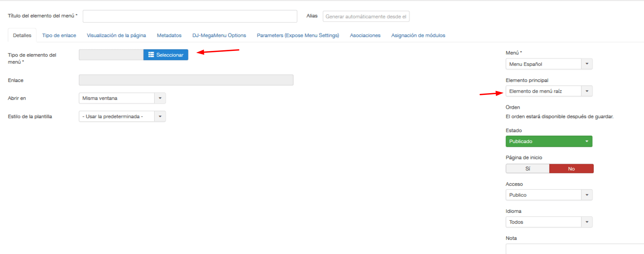Open Visualización de la página tab
The height and width of the screenshot is (254, 644).
pos(116,35)
